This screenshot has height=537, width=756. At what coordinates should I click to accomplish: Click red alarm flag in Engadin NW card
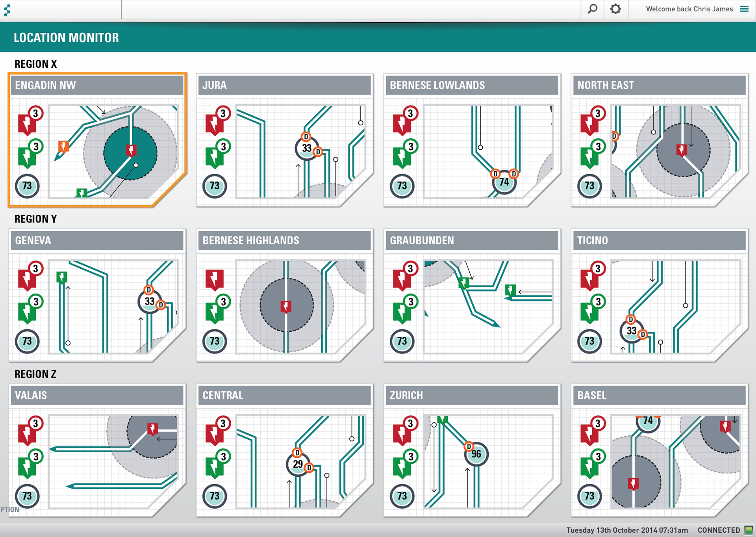pyautogui.click(x=27, y=124)
